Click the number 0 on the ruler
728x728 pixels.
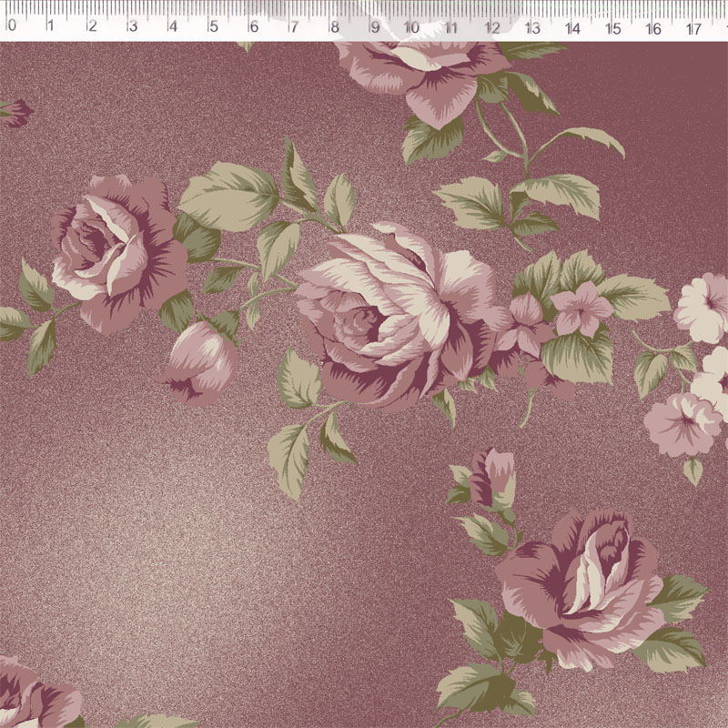pos(12,25)
